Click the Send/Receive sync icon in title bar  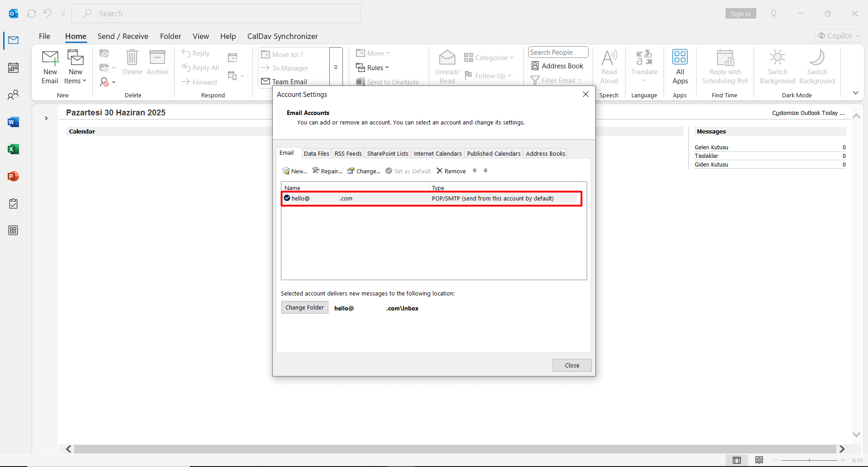click(x=32, y=14)
